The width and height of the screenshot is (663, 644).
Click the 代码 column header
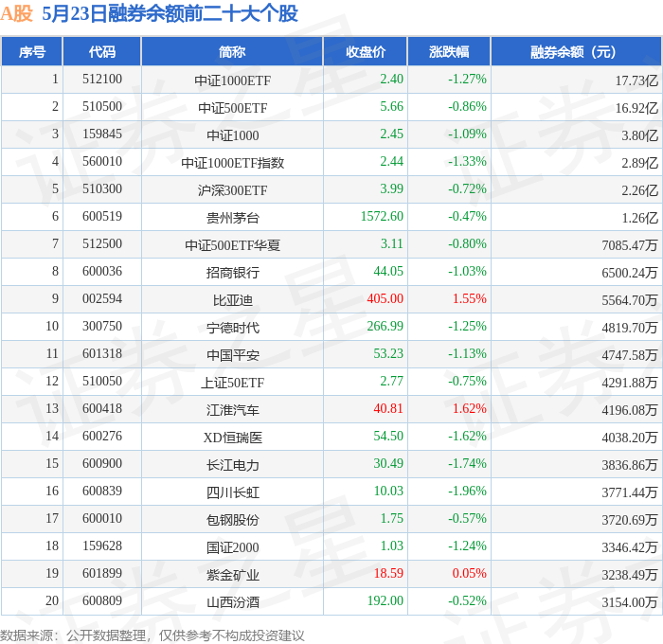pyautogui.click(x=102, y=51)
